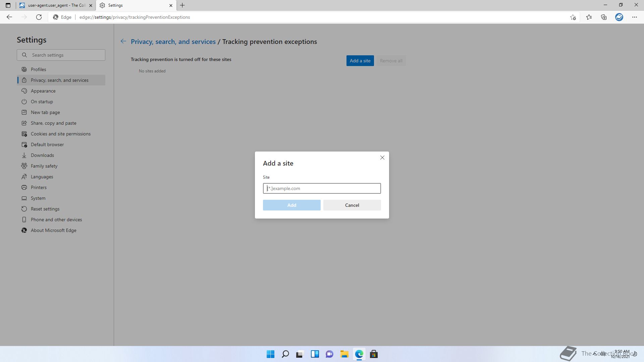The height and width of the screenshot is (362, 644).
Task: Open Default browser settings
Action: (x=61, y=144)
